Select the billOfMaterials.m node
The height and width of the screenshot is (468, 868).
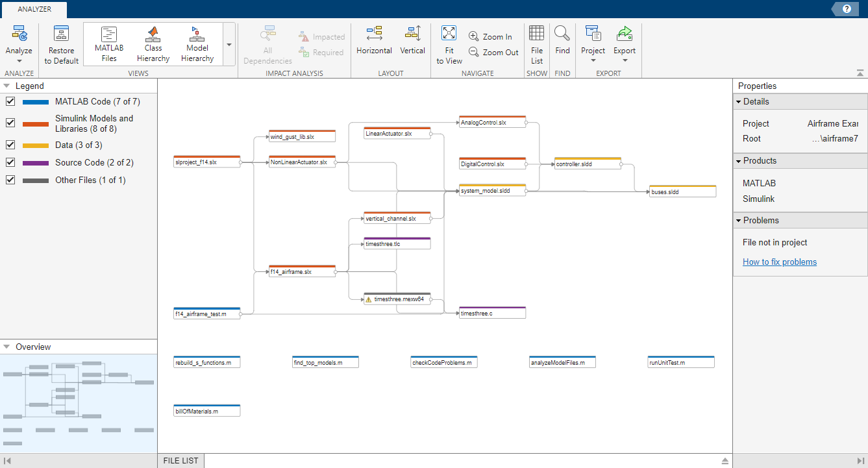[x=207, y=411]
